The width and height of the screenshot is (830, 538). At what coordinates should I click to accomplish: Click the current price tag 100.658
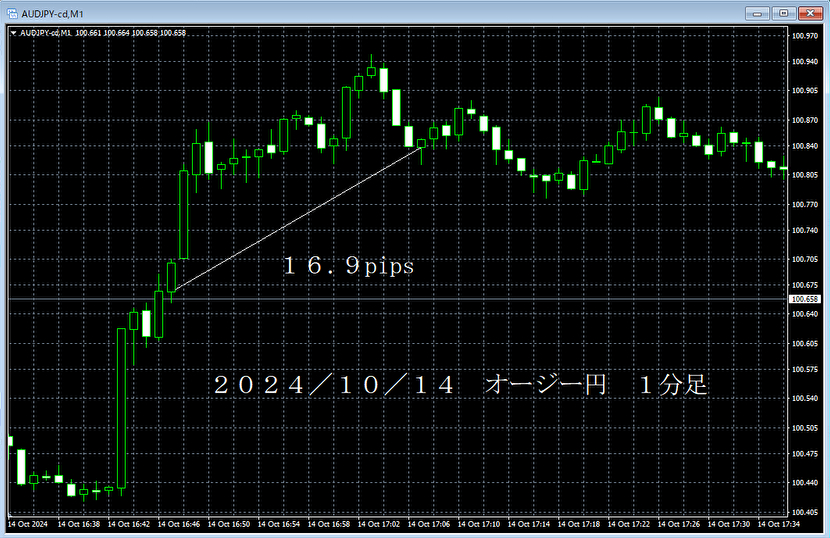pyautogui.click(x=805, y=299)
